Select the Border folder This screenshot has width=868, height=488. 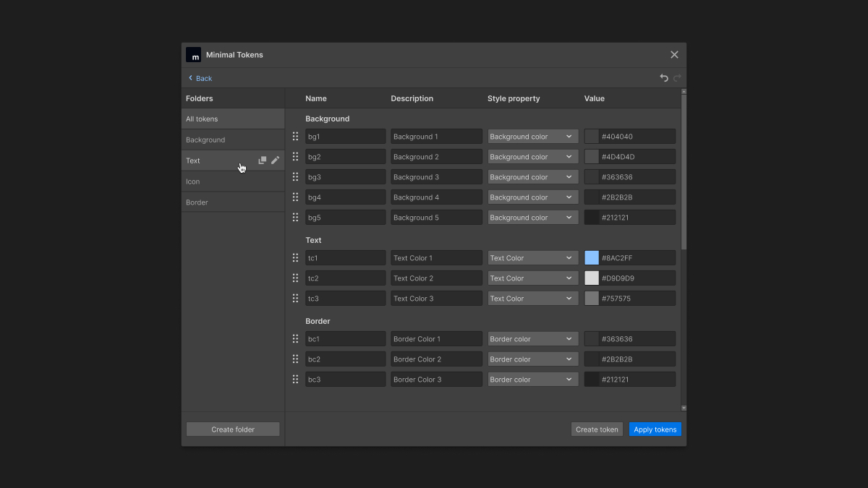click(x=233, y=202)
